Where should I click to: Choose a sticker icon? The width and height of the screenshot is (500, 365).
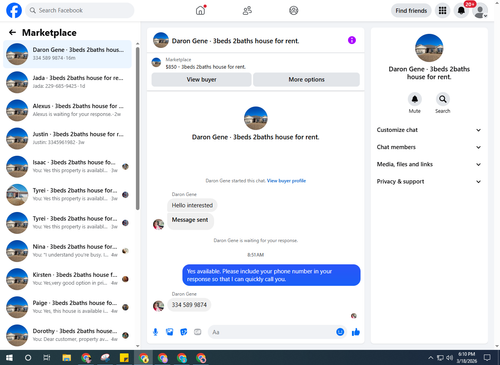(184, 332)
